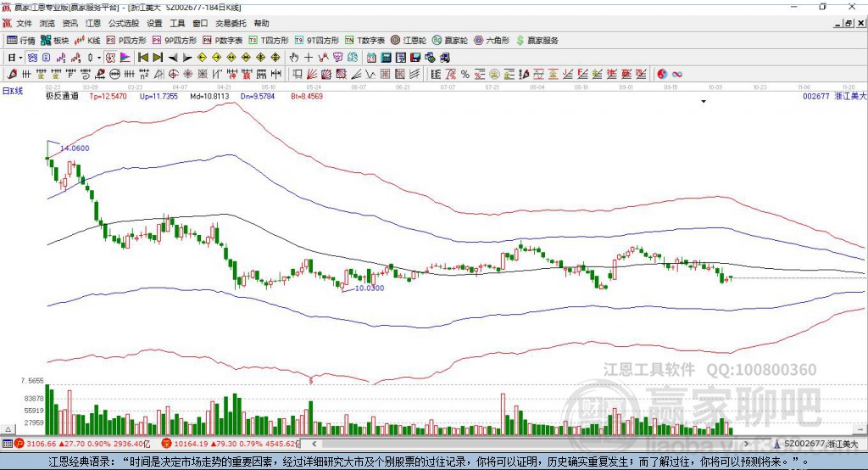
Task: Click the status bar table icon
Action: 7,444
